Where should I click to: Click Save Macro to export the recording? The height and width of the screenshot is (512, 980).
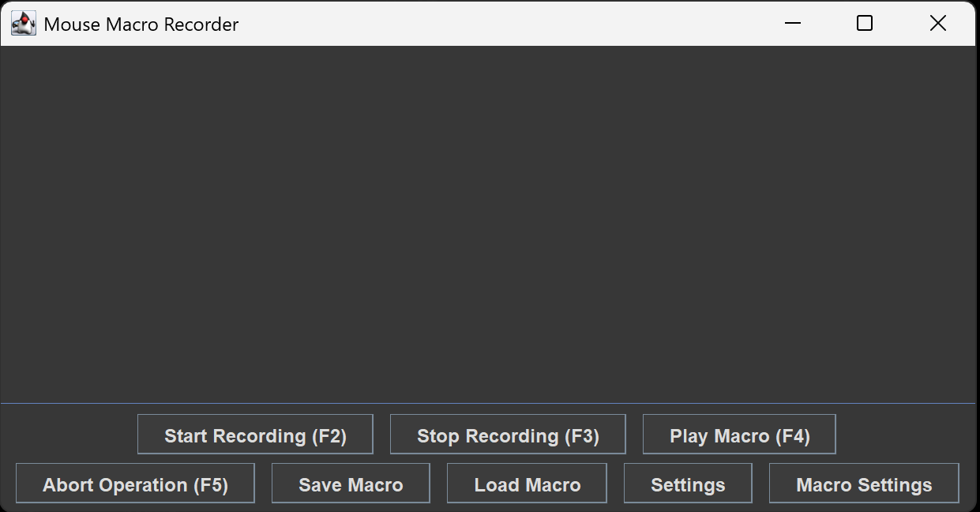[x=350, y=484]
